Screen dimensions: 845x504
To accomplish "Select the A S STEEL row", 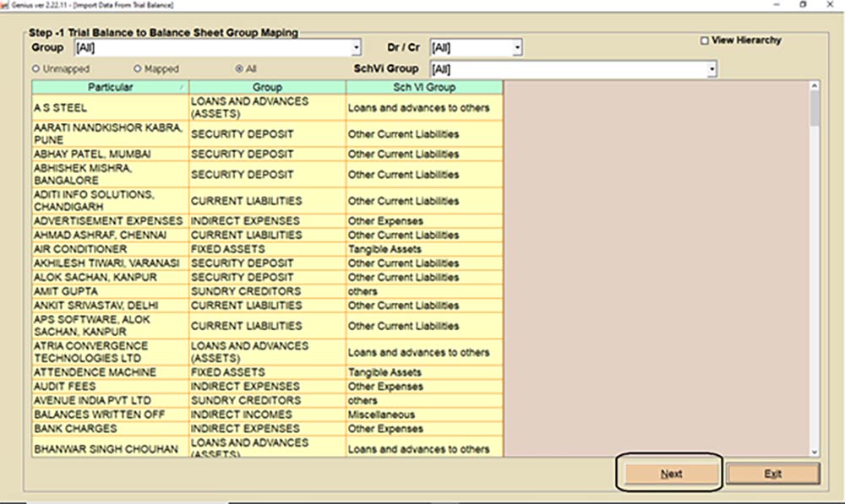I will coord(267,108).
